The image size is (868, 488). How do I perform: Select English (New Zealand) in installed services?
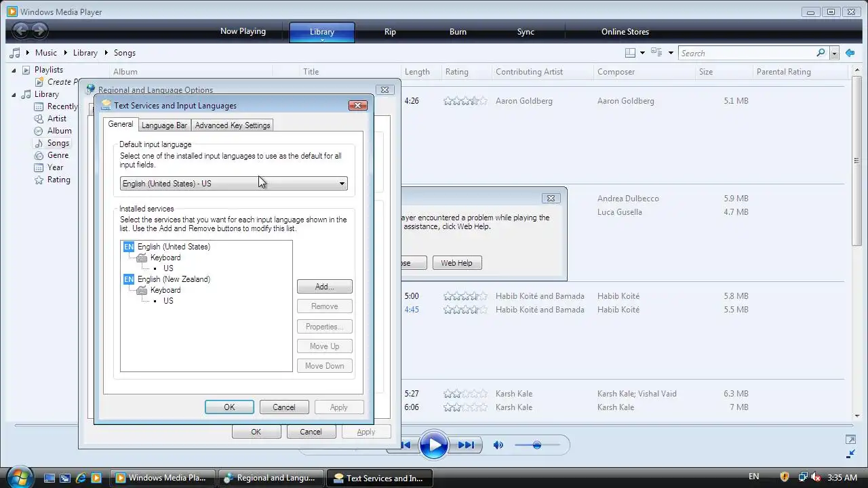point(174,279)
